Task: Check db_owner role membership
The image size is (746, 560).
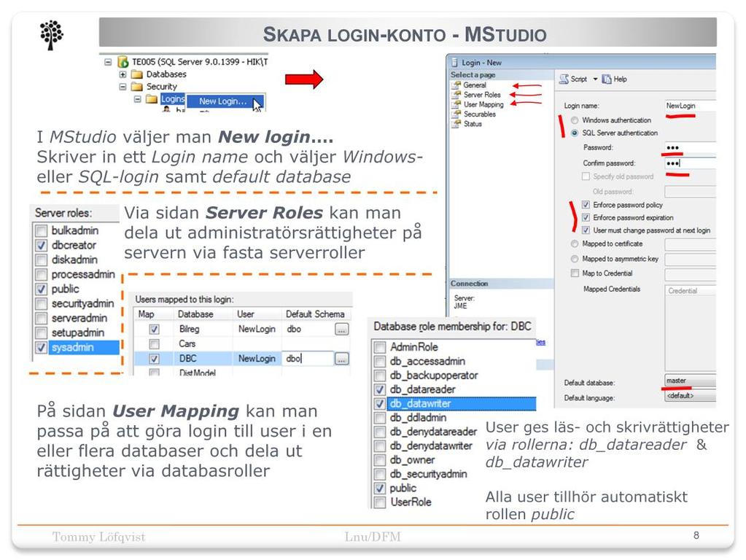Action: click(380, 460)
